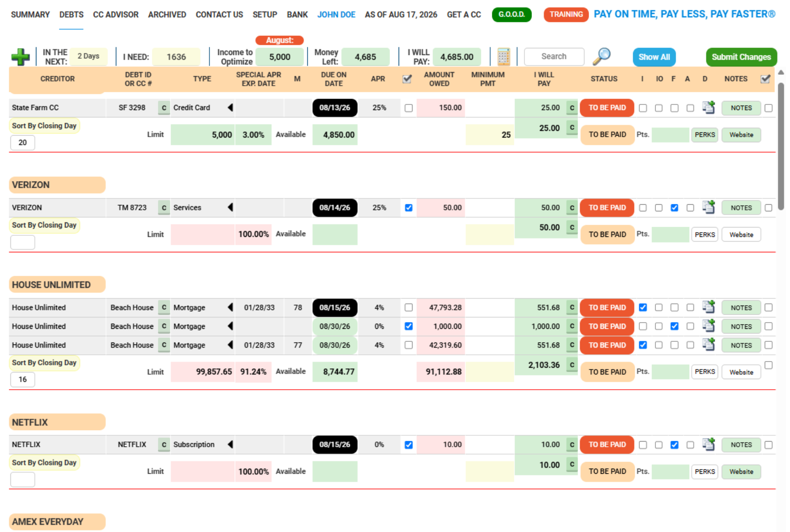Click the Show All button
Image resolution: width=790 pixels, height=532 pixels.
pos(654,57)
